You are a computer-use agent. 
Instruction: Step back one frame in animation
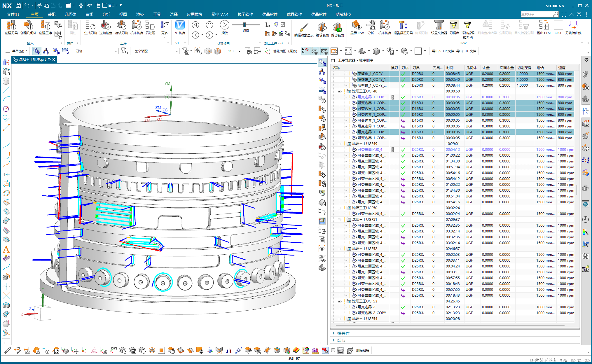click(195, 35)
